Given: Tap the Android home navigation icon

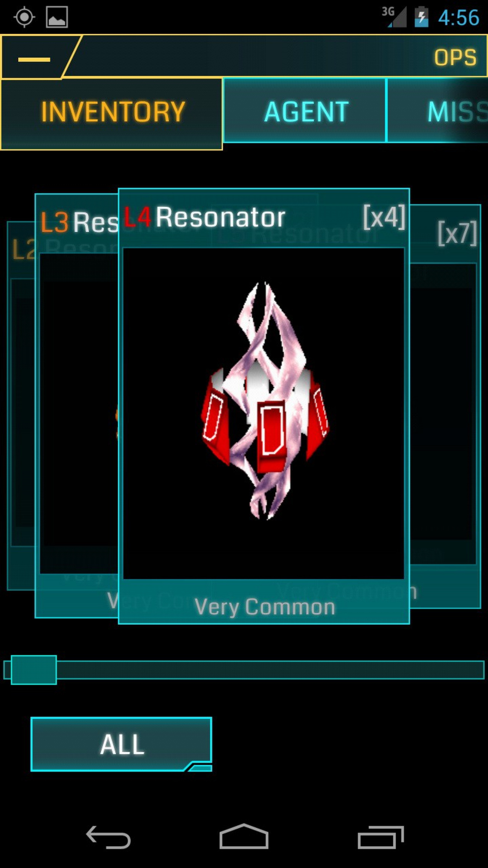Looking at the screenshot, I should [244, 836].
